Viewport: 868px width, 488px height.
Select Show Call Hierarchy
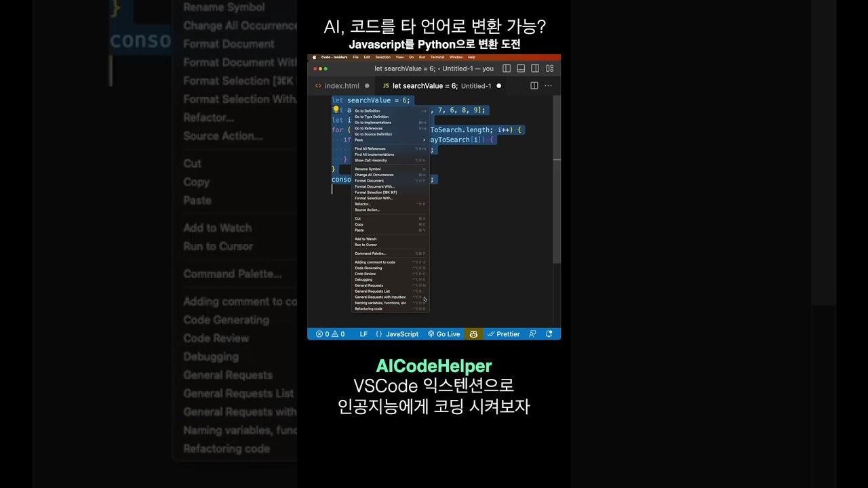coord(390,161)
